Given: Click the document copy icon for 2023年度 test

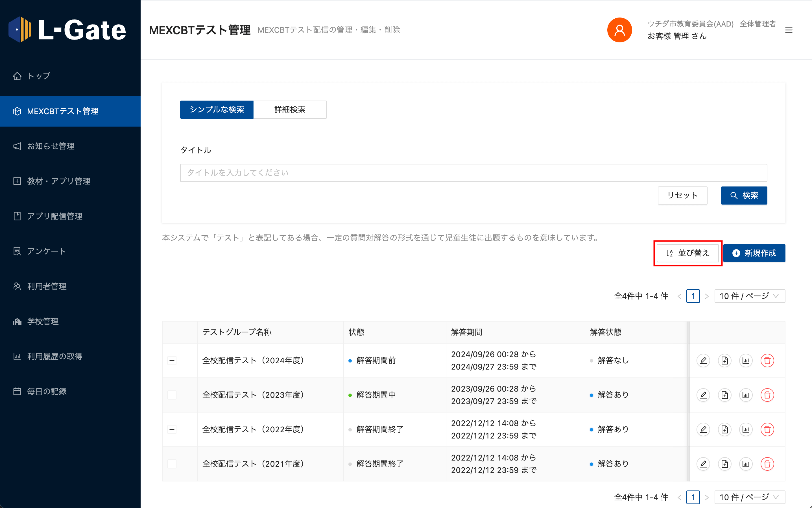Looking at the screenshot, I should click(x=725, y=395).
